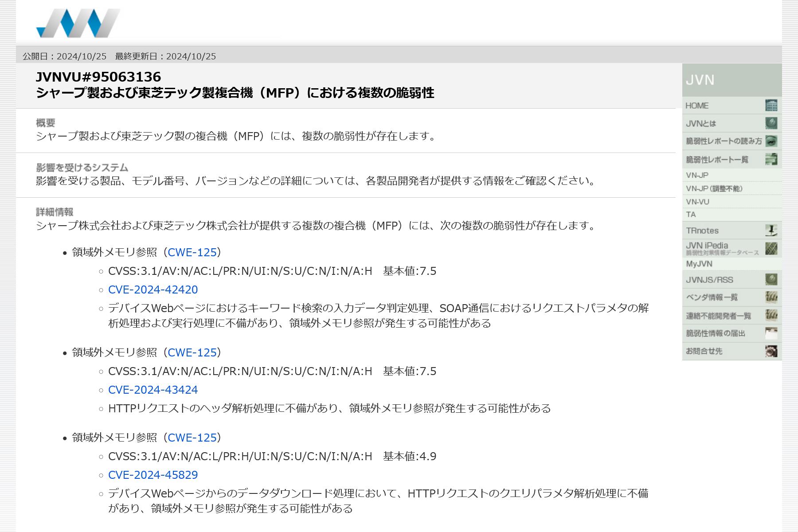Open the TRnotes menu item

tap(732, 231)
